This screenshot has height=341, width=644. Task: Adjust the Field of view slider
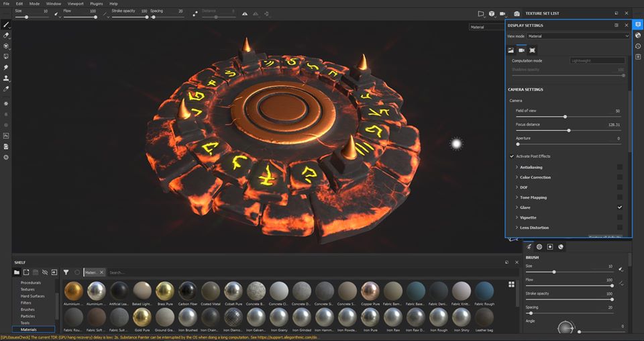click(x=565, y=117)
